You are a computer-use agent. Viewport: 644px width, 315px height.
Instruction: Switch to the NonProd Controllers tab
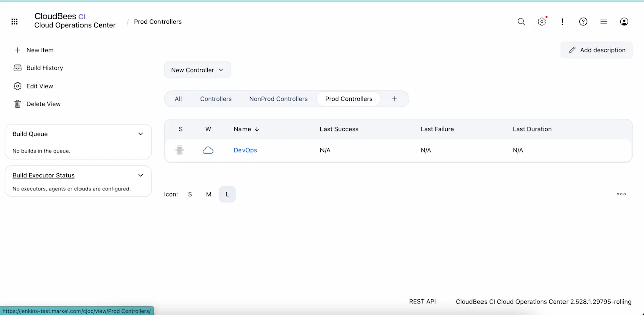pos(278,99)
